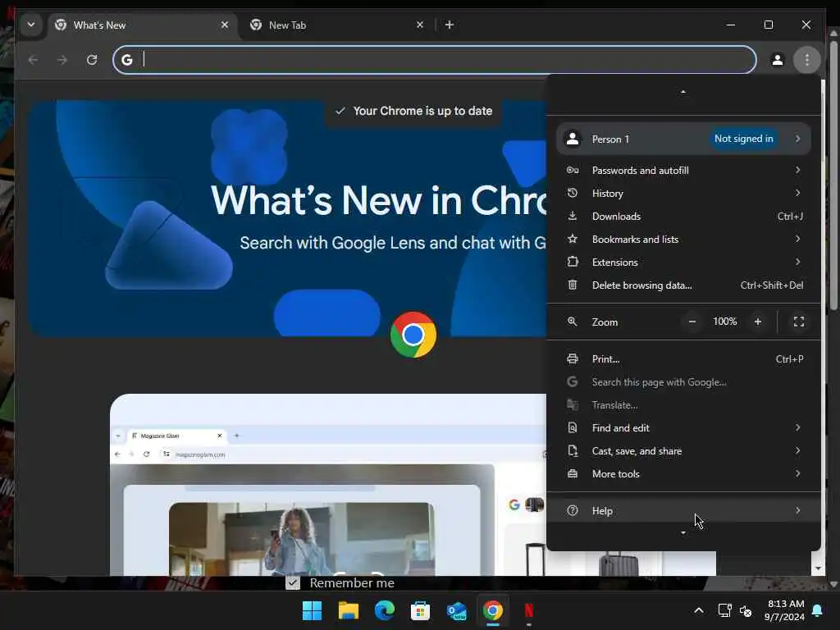The height and width of the screenshot is (630, 840).
Task: Close the What's New tab
Action: [225, 25]
